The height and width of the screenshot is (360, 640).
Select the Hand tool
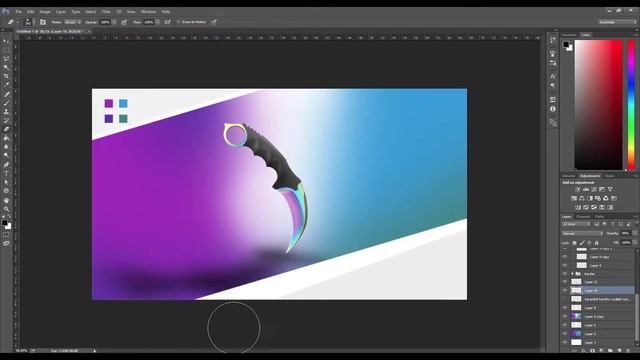coord(6,200)
